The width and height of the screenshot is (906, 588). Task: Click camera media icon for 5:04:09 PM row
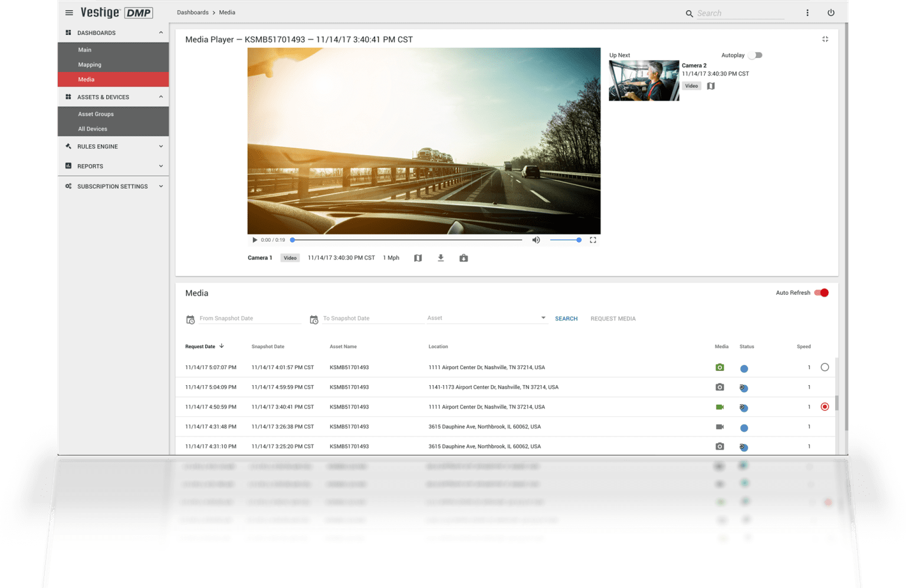click(720, 387)
